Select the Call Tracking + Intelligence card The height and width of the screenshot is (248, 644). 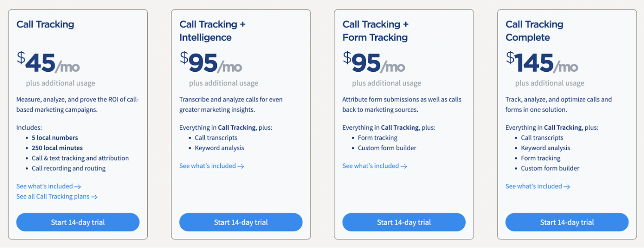click(241, 124)
